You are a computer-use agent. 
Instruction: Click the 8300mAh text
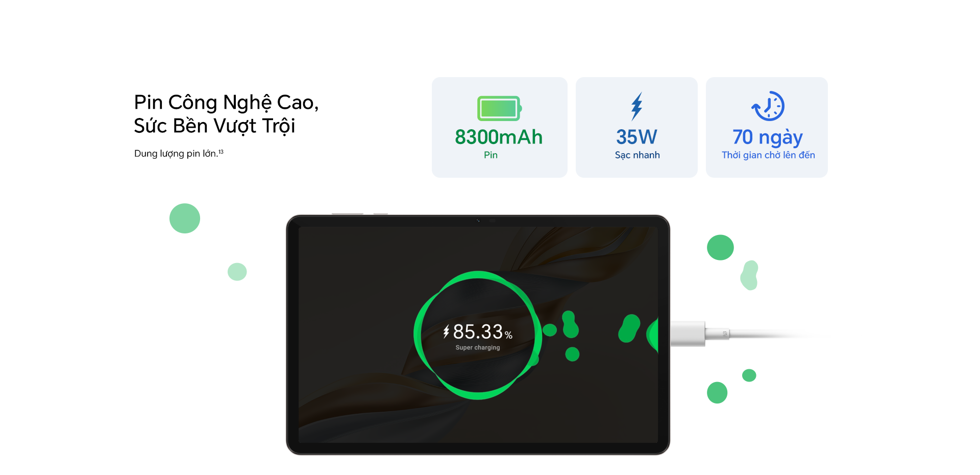[499, 137]
